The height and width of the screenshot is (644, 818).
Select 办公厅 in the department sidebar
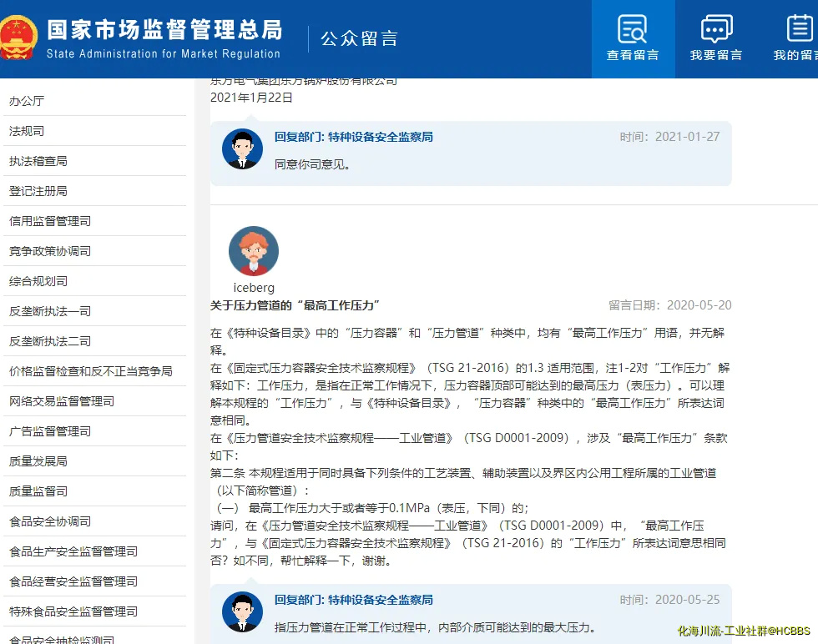coord(27,101)
